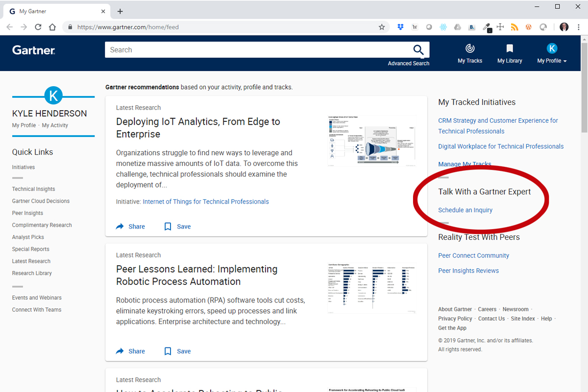588x392 pixels.
Task: Open My Library from the top navigation
Action: [509, 53]
